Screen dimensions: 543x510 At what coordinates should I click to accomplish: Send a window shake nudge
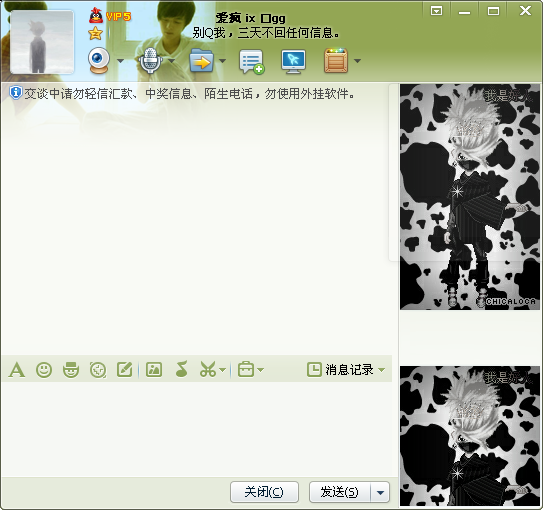click(98, 370)
